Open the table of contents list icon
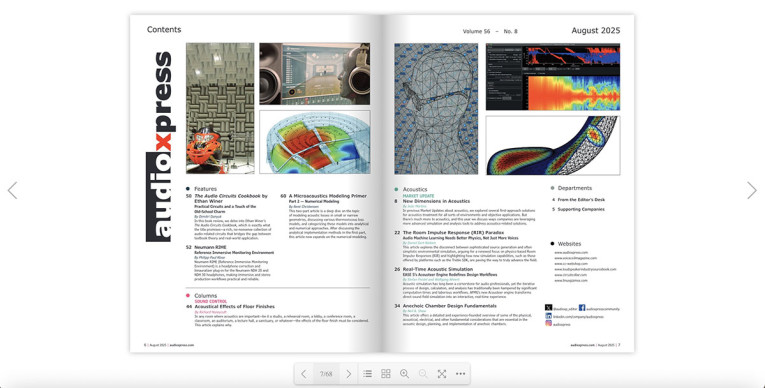 click(367, 374)
